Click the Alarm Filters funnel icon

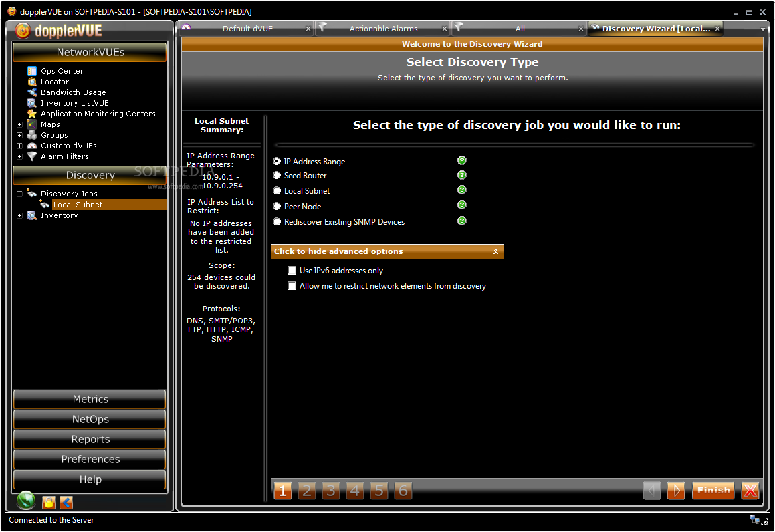(32, 156)
